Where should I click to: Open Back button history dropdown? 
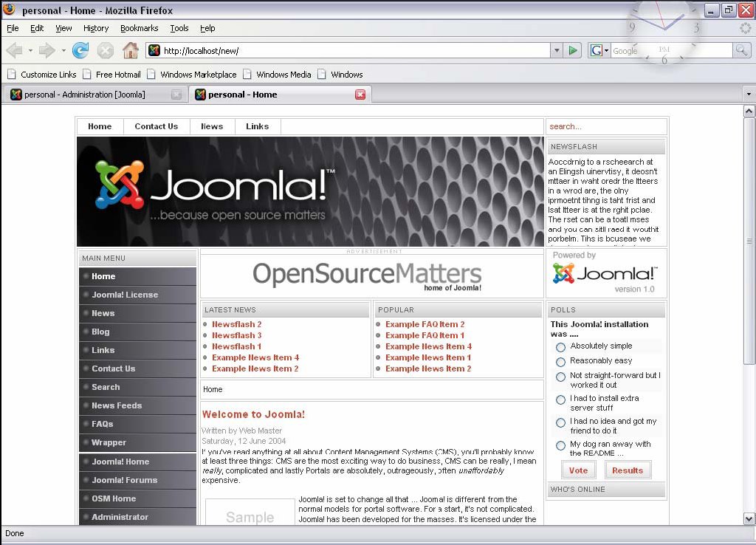30,50
